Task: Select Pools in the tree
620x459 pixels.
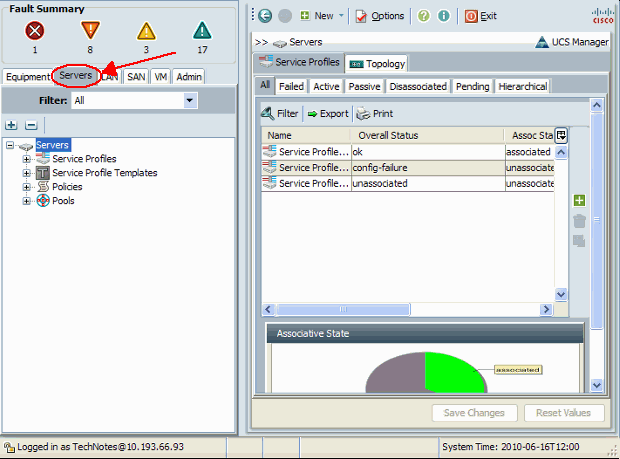Action: [63, 200]
